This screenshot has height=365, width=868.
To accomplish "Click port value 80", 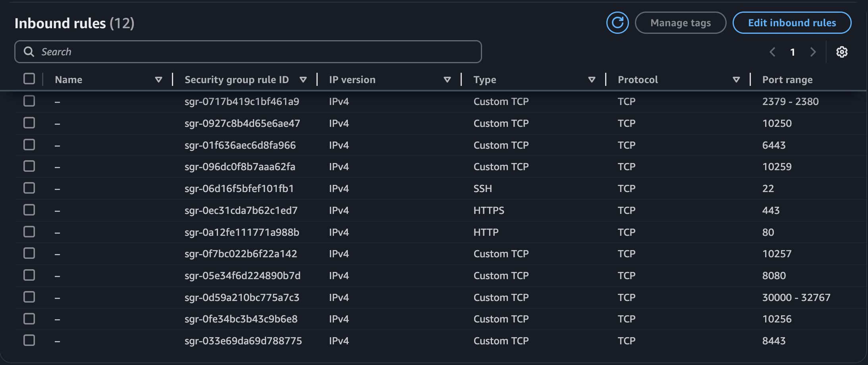I will (x=768, y=232).
